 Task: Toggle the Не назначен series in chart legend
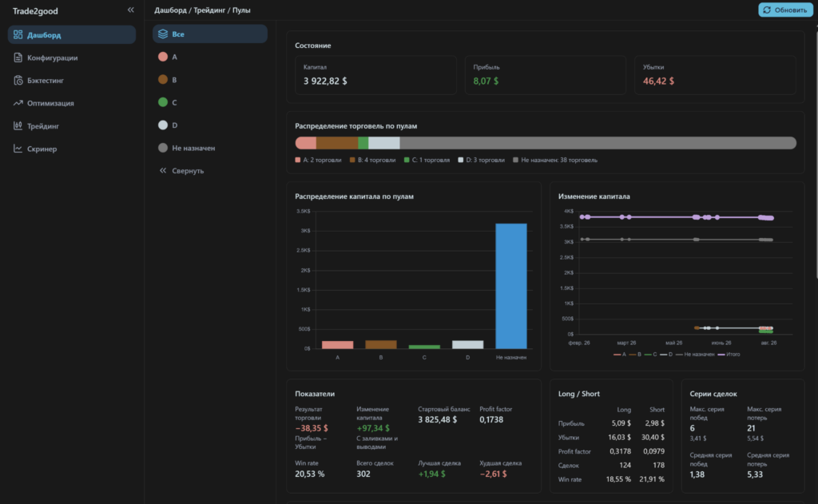tap(695, 355)
